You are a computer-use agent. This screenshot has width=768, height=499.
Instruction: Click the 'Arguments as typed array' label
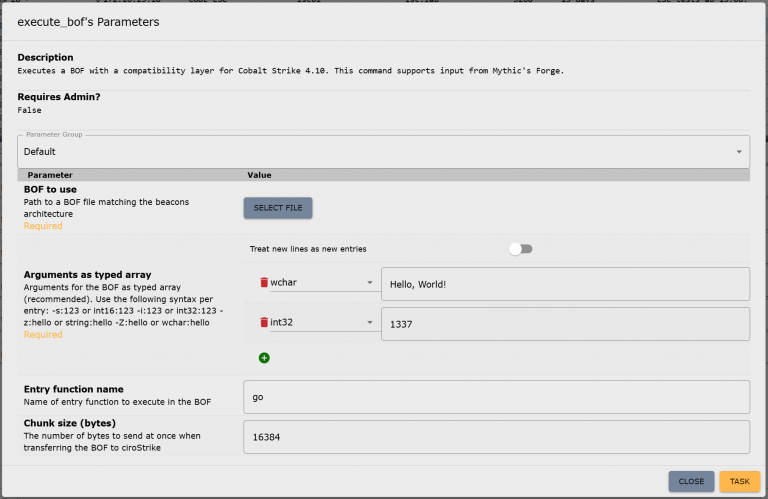pos(87,275)
